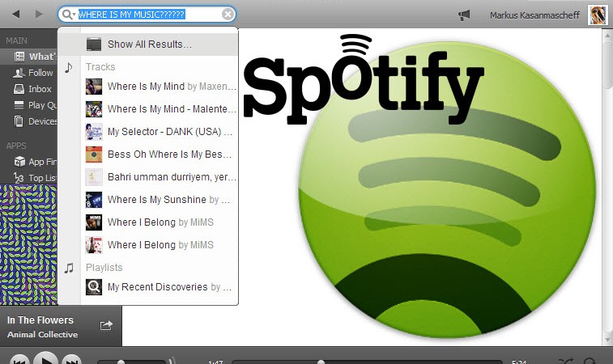Toggle shuffle playback

click(x=566, y=361)
